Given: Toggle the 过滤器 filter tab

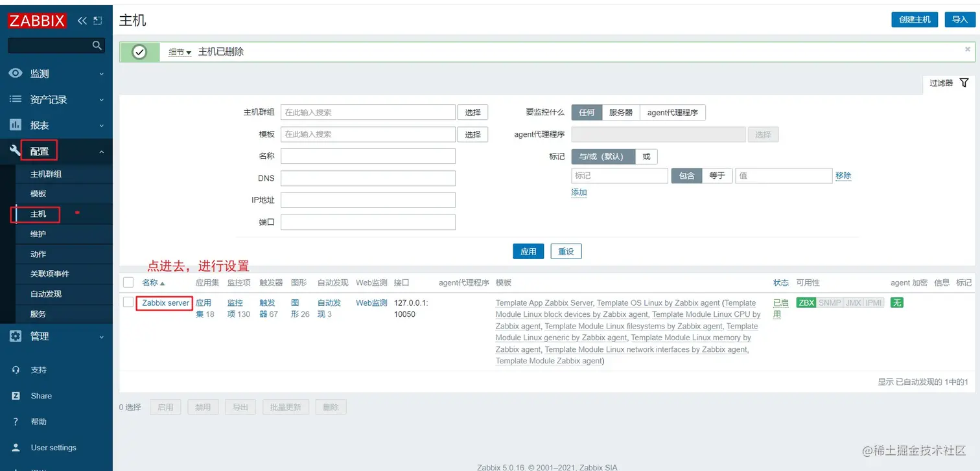Looking at the screenshot, I should (948, 83).
